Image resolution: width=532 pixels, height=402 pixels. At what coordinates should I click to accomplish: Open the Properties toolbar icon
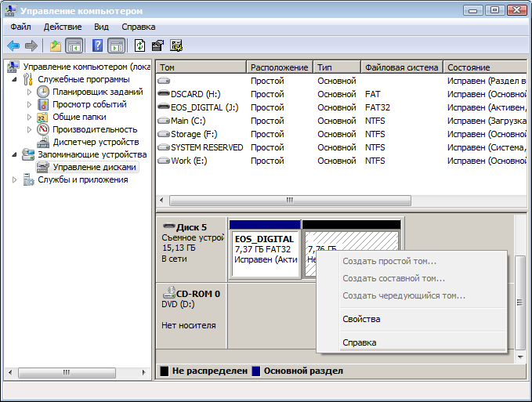point(157,45)
